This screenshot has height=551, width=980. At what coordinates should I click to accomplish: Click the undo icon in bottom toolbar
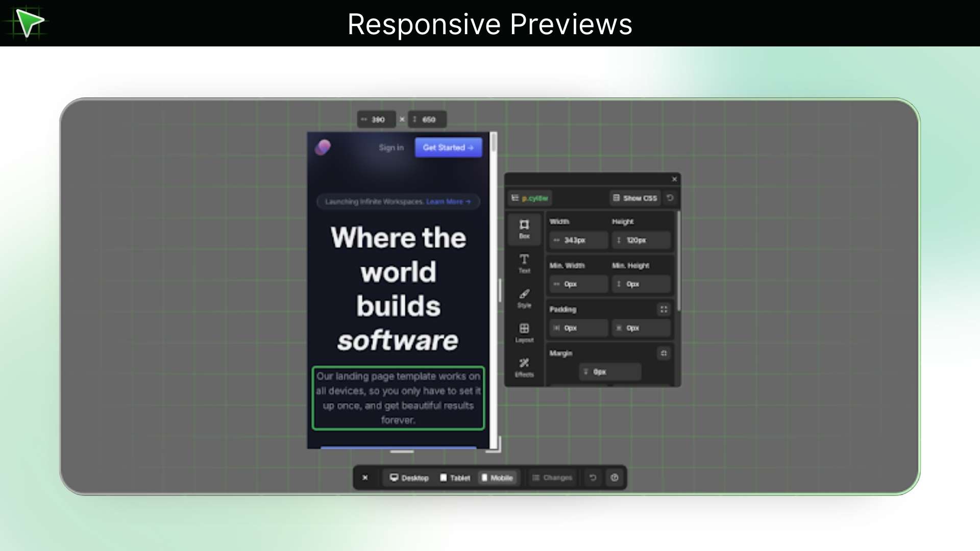(x=593, y=478)
